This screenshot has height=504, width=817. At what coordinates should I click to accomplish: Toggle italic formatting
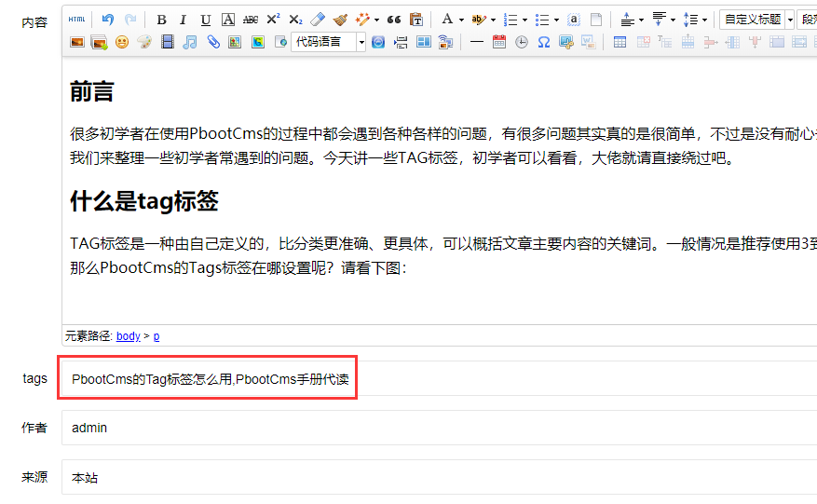click(184, 20)
